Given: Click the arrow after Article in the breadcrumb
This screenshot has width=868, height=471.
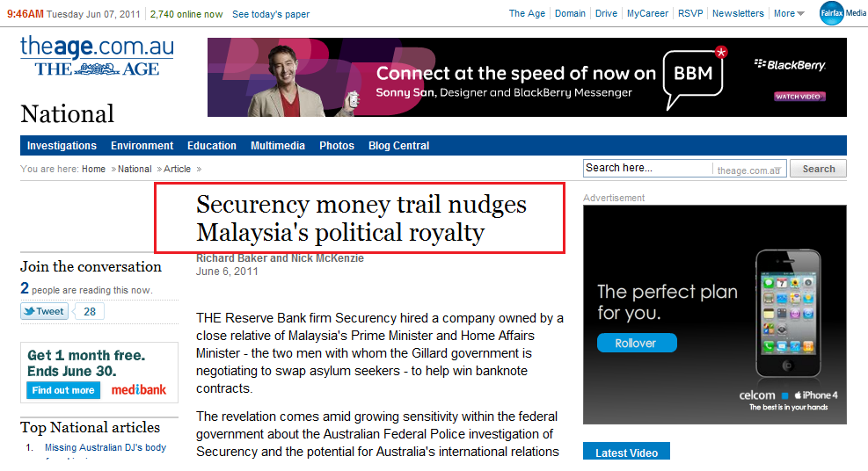Looking at the screenshot, I should [x=199, y=170].
